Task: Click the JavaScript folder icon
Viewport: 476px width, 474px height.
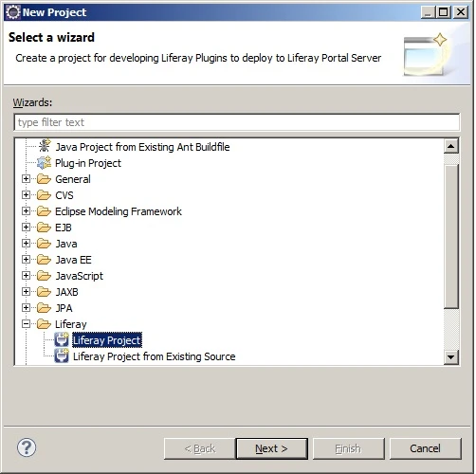Action: pos(44,276)
